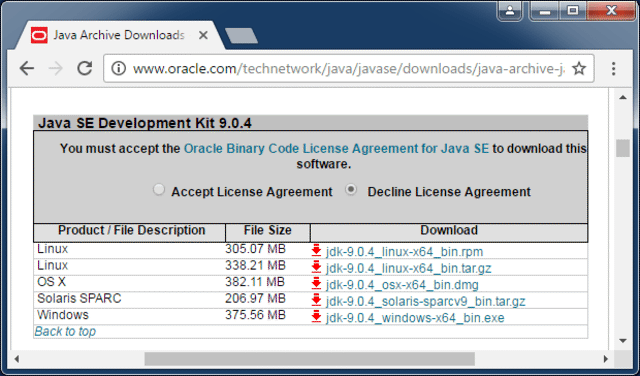Download jdk-9.0.4_windows-x64_bin.exe
640x376 pixels.
click(x=415, y=318)
